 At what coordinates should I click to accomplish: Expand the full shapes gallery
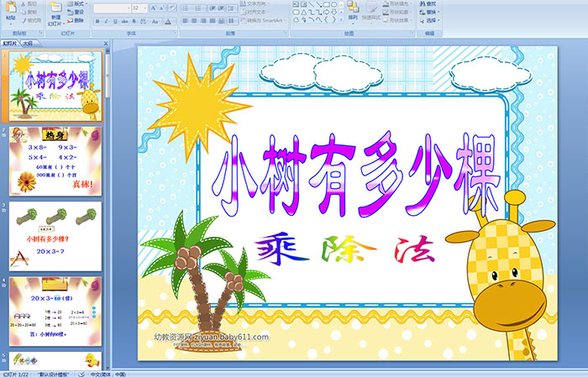tap(341, 18)
